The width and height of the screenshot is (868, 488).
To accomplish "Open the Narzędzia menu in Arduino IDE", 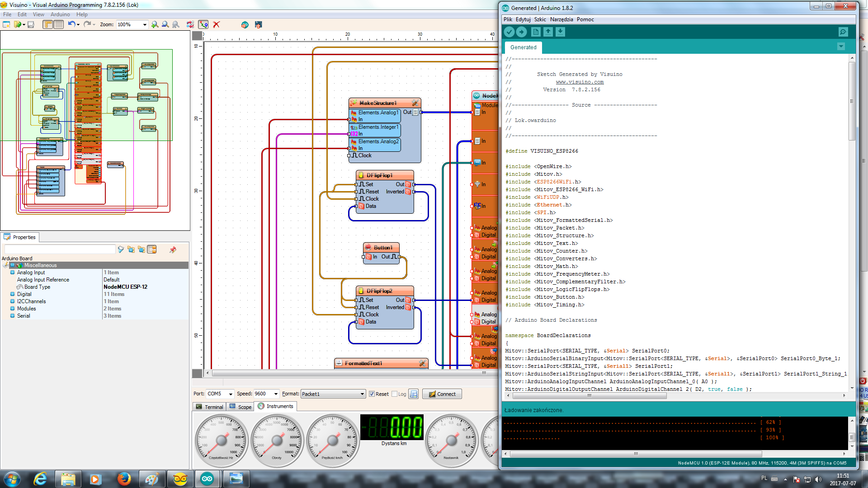I will pyautogui.click(x=561, y=19).
